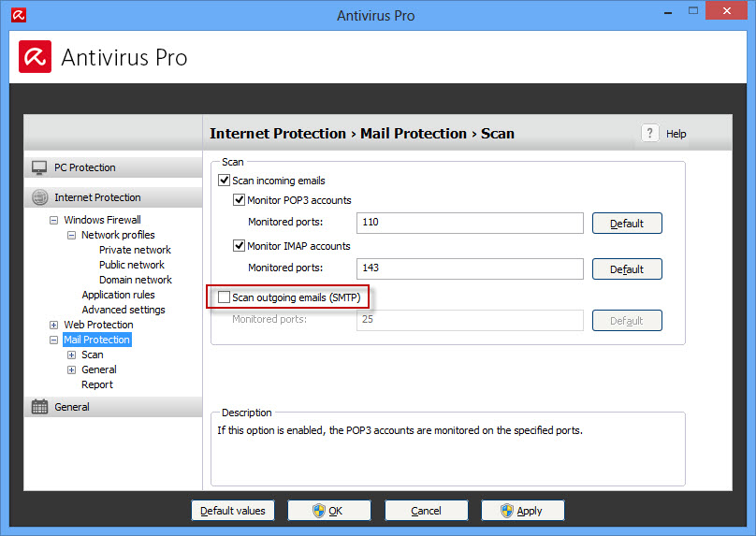Select Advanced settings in the tree
Screen dimensions: 756x536
(124, 310)
